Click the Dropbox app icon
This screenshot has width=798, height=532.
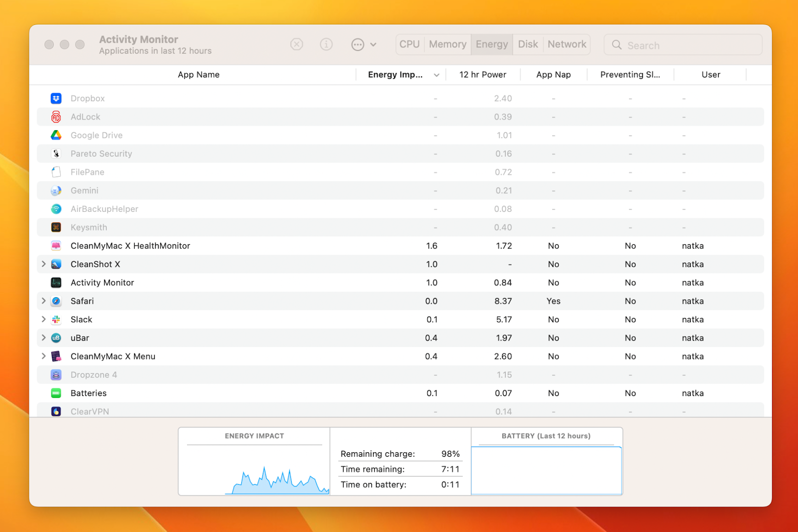[56, 98]
